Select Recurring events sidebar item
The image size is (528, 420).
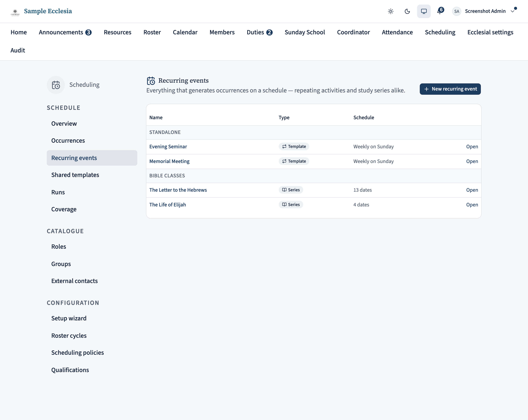[x=92, y=158]
